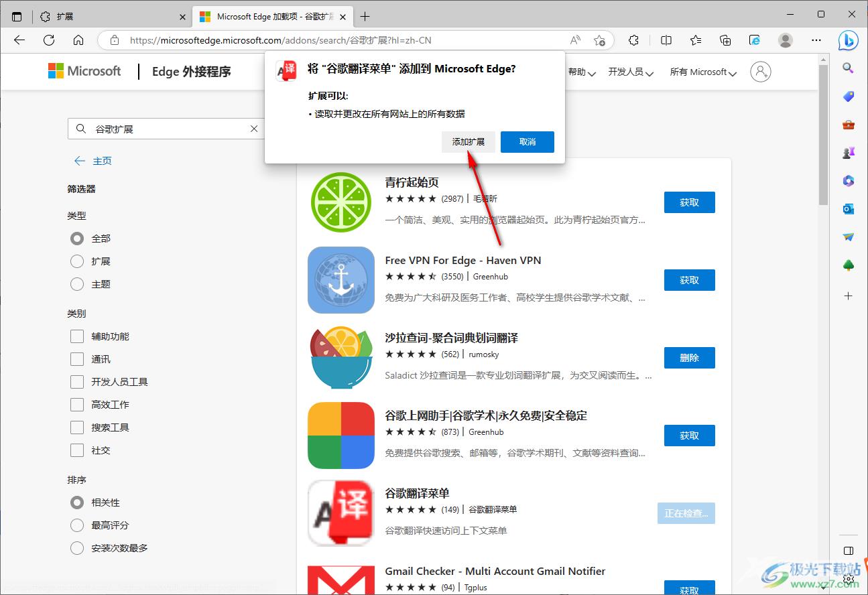The width and height of the screenshot is (868, 595).
Task: Select the Microsoft Edge 加载项 tab
Action: coord(272,17)
